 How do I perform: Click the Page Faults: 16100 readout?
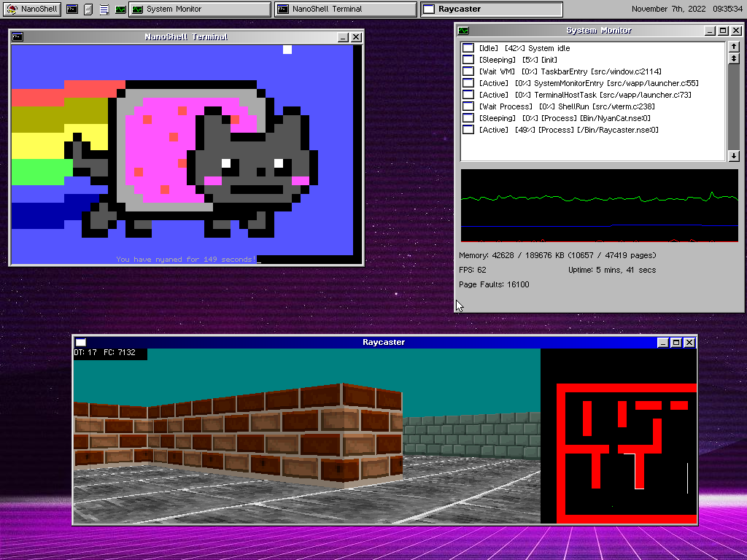tap(494, 285)
